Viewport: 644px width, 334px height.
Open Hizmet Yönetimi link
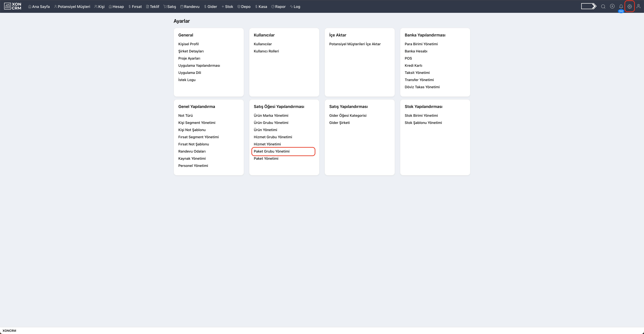click(267, 144)
